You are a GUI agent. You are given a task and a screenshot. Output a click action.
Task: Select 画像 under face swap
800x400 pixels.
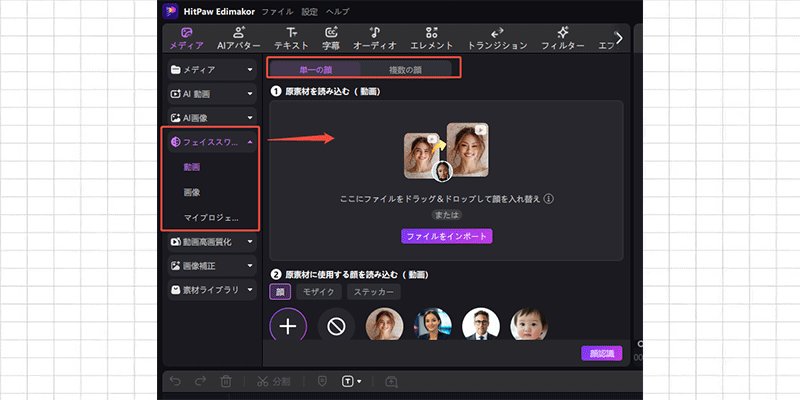pyautogui.click(x=192, y=192)
